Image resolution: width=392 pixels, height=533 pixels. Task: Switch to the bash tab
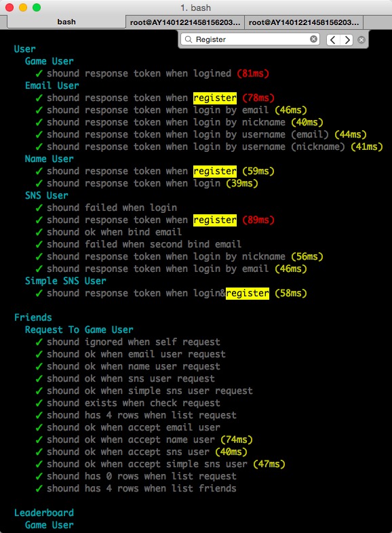[x=66, y=22]
